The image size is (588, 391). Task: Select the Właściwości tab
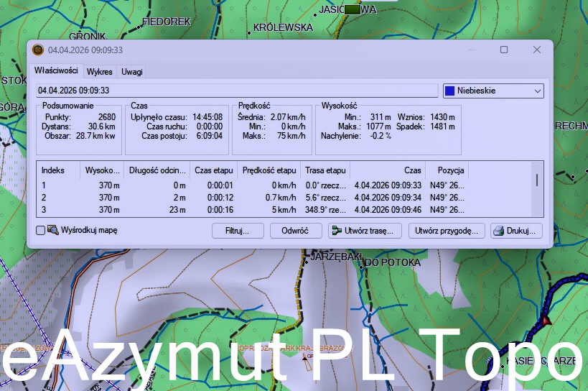56,71
